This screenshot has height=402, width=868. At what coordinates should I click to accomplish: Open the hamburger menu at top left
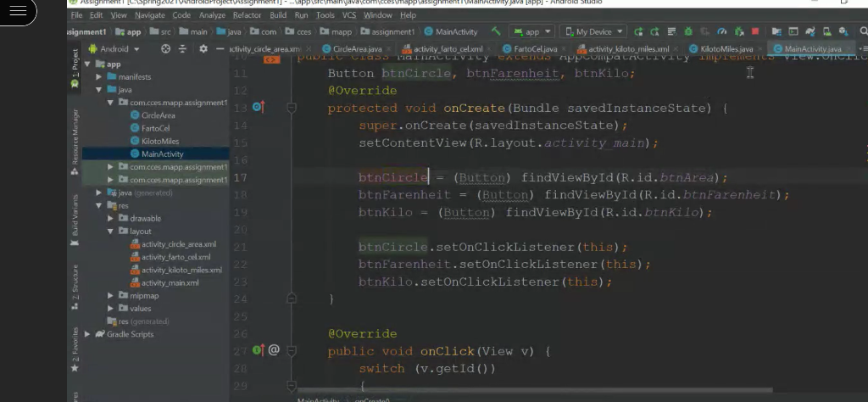click(x=17, y=12)
